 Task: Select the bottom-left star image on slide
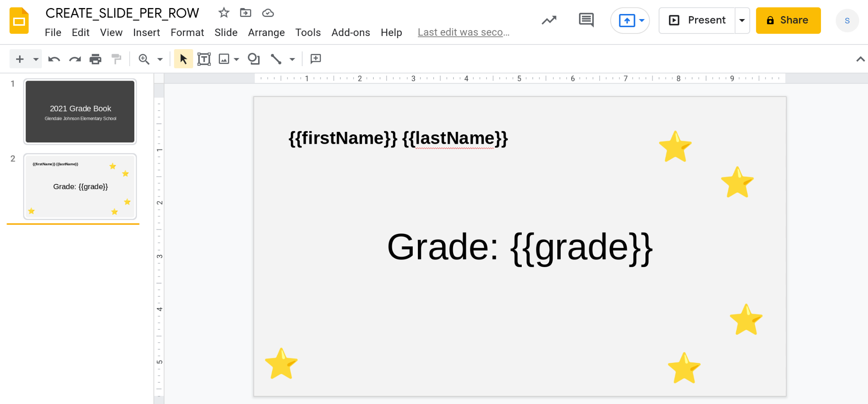click(x=281, y=364)
